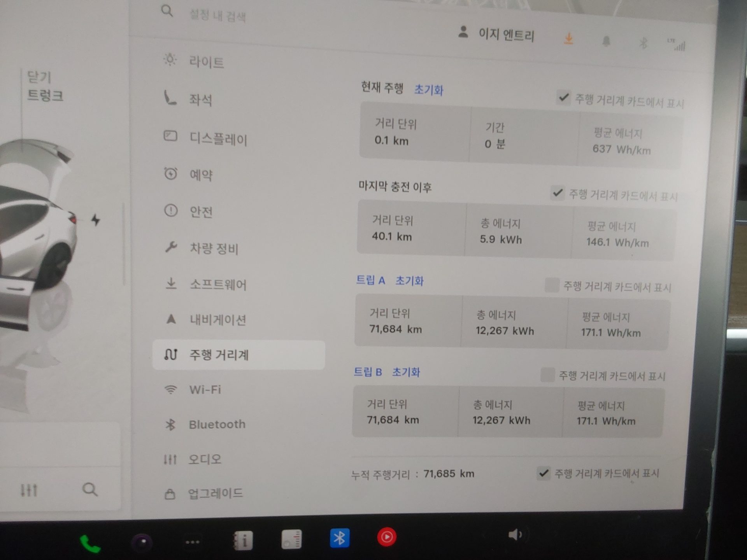
Task: Open the manual notebook info icon
Action: [242, 541]
